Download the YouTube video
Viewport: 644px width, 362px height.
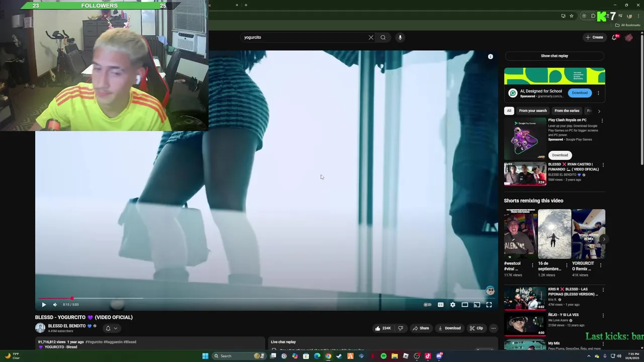coord(449,328)
